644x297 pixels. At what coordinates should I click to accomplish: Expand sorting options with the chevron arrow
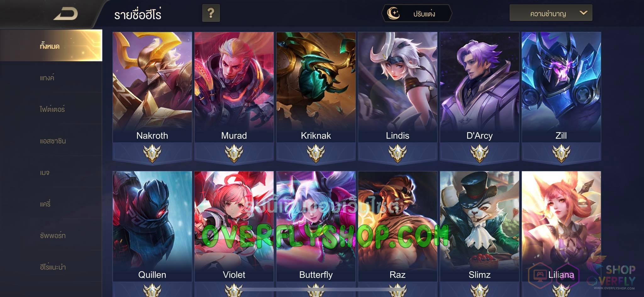pos(583,13)
